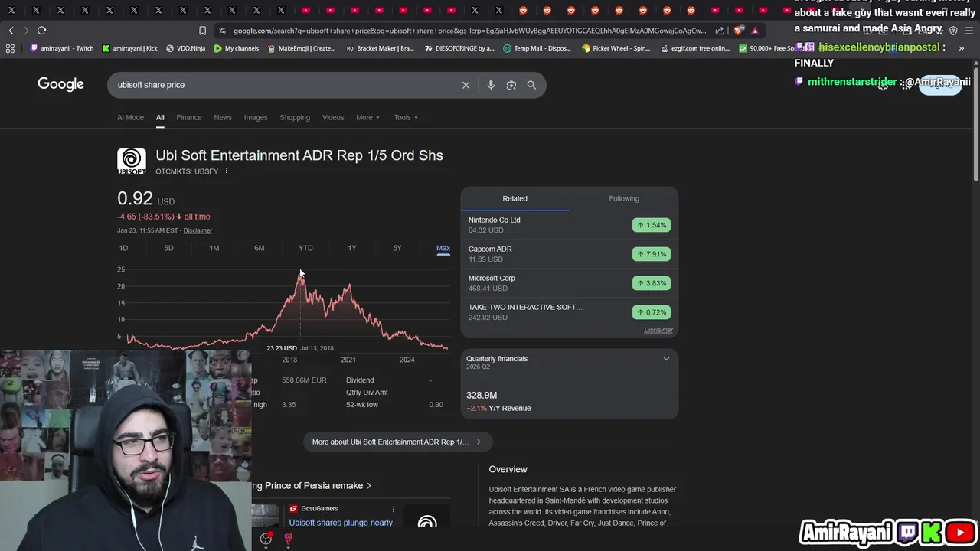Screen dimensions: 980x551
Task: Reload the current page
Action: pyautogui.click(x=41, y=31)
